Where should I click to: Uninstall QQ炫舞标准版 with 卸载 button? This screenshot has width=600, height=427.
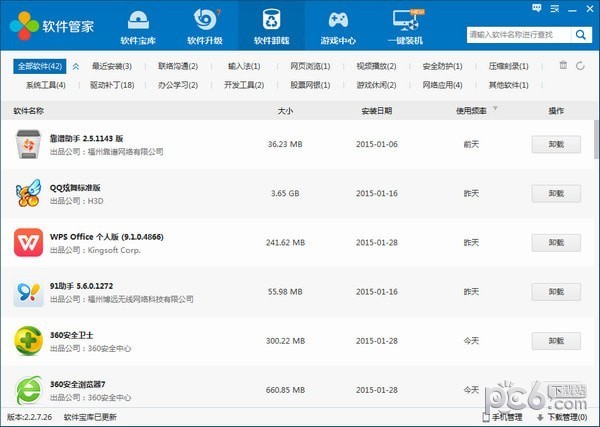tap(556, 193)
